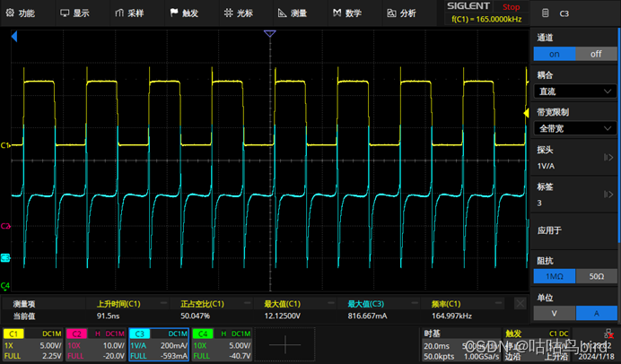This screenshot has height=364, width=621.
Task: Open the 分析 analysis menu
Action: pyautogui.click(x=402, y=13)
